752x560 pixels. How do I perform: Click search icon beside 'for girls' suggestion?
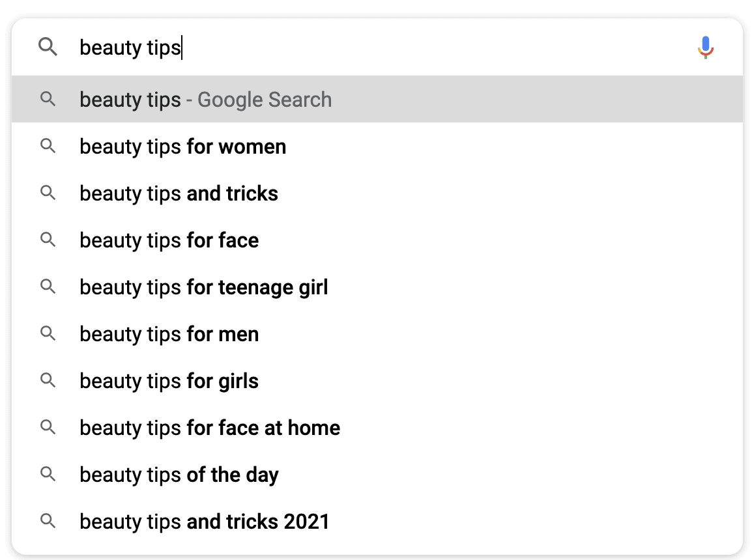[x=48, y=381]
